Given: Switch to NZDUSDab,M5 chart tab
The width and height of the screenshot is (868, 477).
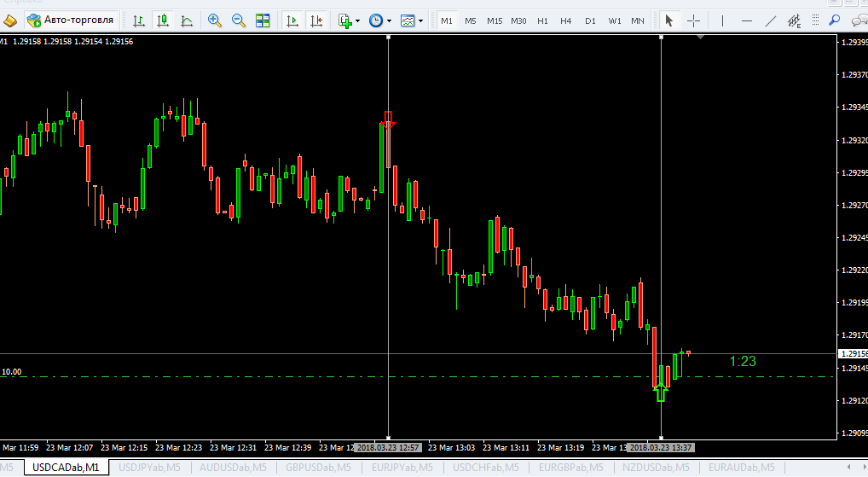Looking at the screenshot, I should [656, 467].
